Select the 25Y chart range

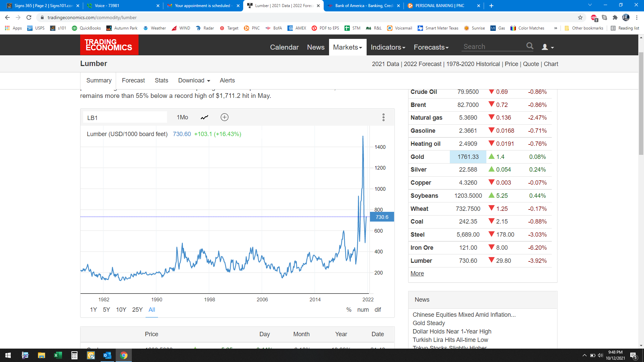coord(138,310)
